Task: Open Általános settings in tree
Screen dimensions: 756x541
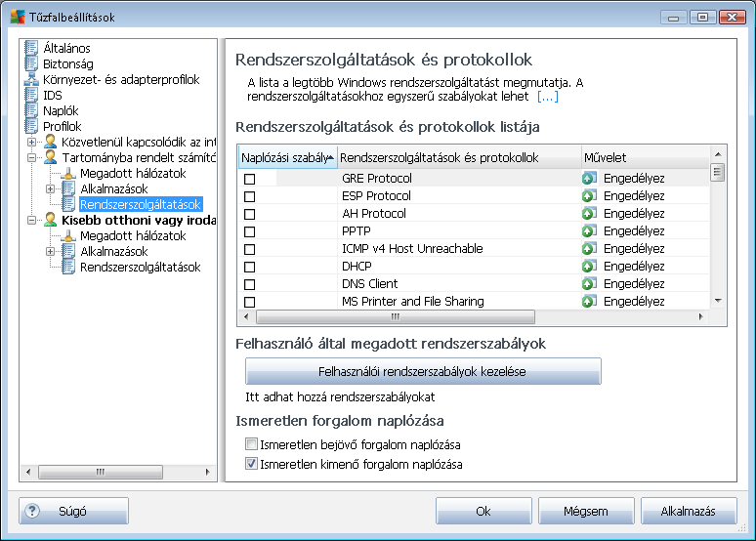Action: coord(66,48)
